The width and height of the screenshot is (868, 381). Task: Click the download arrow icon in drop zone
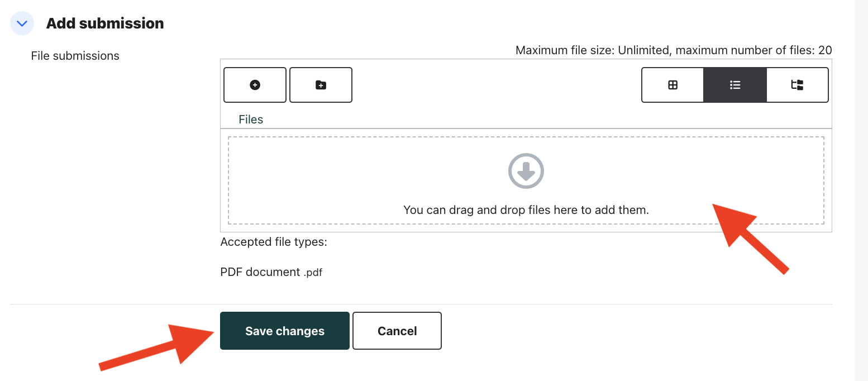(x=526, y=171)
